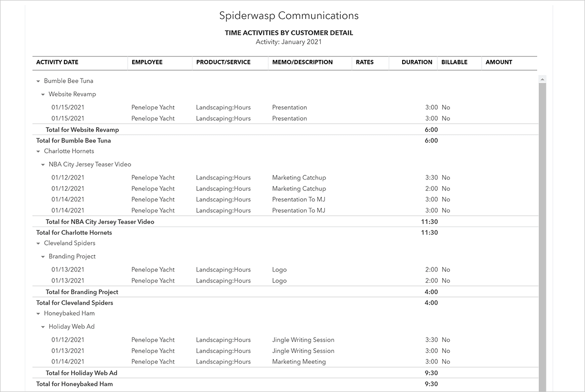This screenshot has height=392, width=585.
Task: Collapse NBA City Jersey Teaser Video subgroup
Action: pyautogui.click(x=43, y=165)
